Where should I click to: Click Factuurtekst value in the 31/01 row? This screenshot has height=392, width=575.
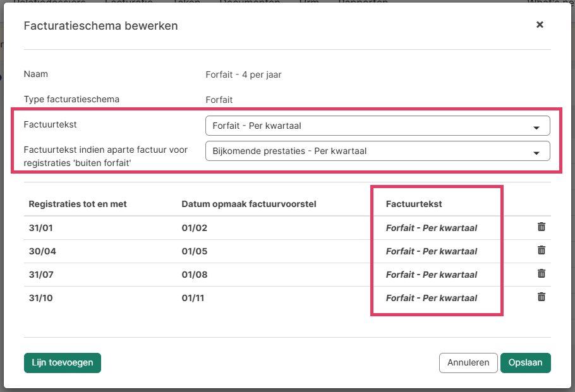tap(431, 228)
